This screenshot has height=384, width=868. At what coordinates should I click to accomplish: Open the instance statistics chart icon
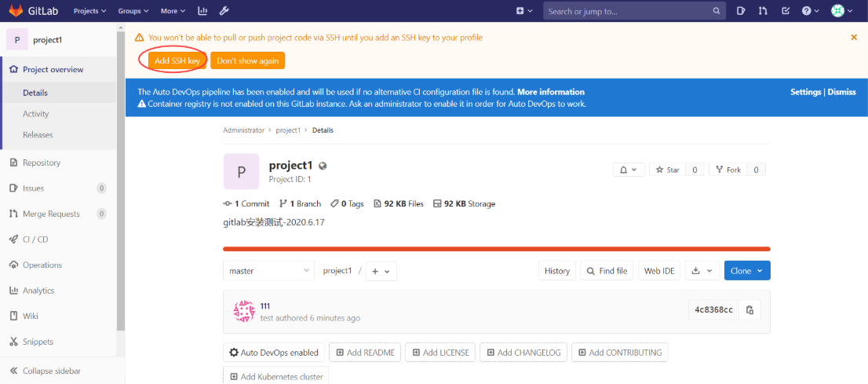pos(203,10)
